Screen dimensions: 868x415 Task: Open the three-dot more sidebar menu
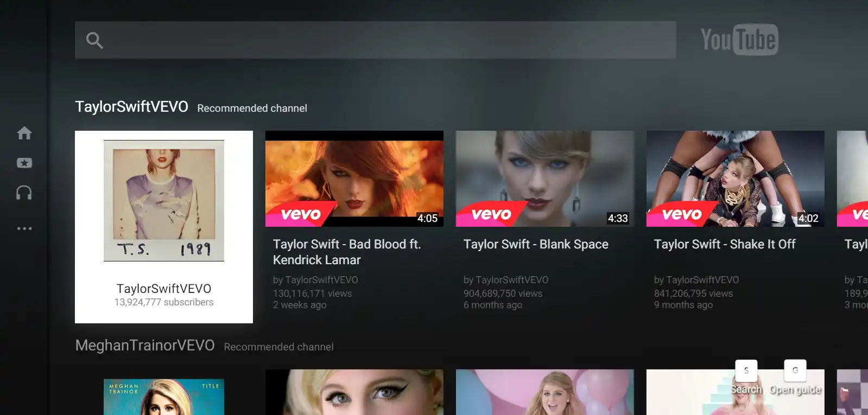(x=24, y=228)
